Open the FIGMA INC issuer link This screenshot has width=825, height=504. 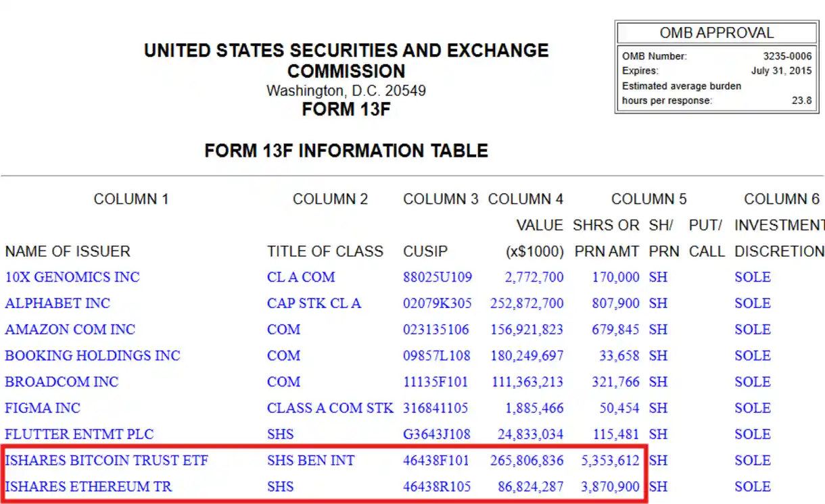coord(43,408)
